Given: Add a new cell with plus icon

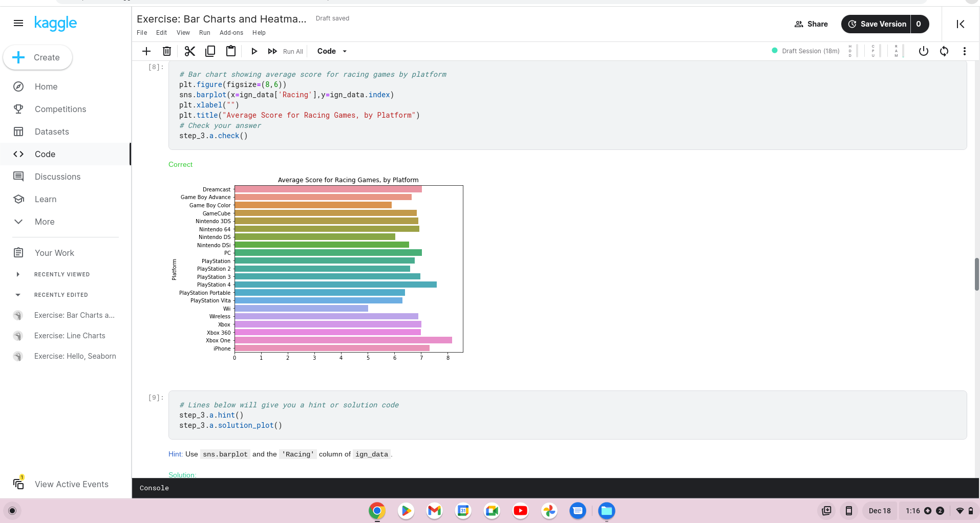Looking at the screenshot, I should (146, 51).
